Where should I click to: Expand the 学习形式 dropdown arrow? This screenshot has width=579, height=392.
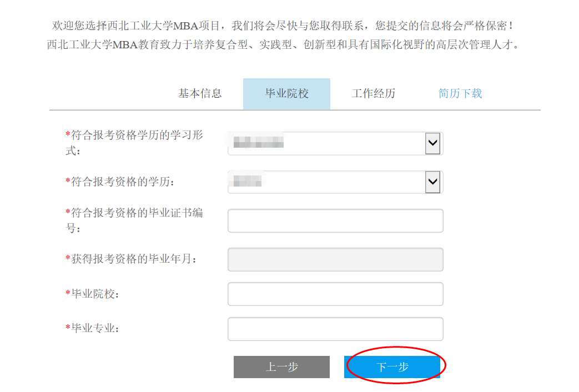click(x=432, y=143)
